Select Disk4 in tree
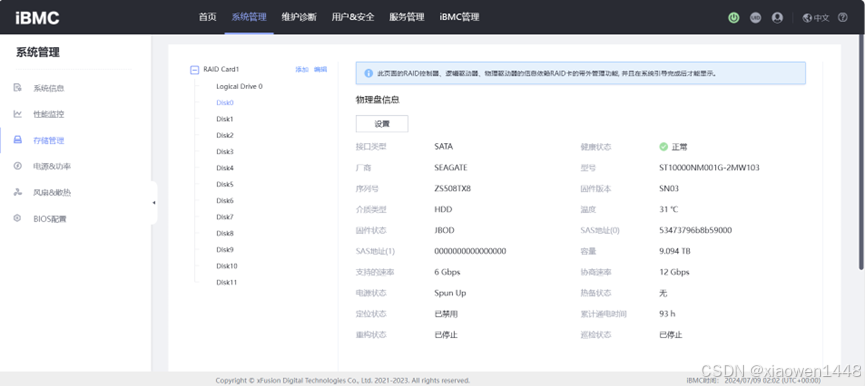Viewport: 865px width, 386px height. click(225, 168)
